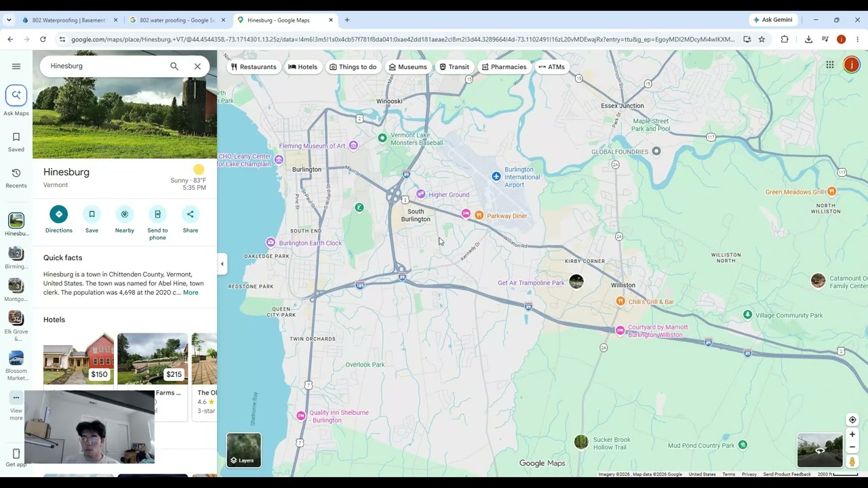Search Nearby Hinesburg
This screenshot has width=868, height=488.
coord(125,220)
